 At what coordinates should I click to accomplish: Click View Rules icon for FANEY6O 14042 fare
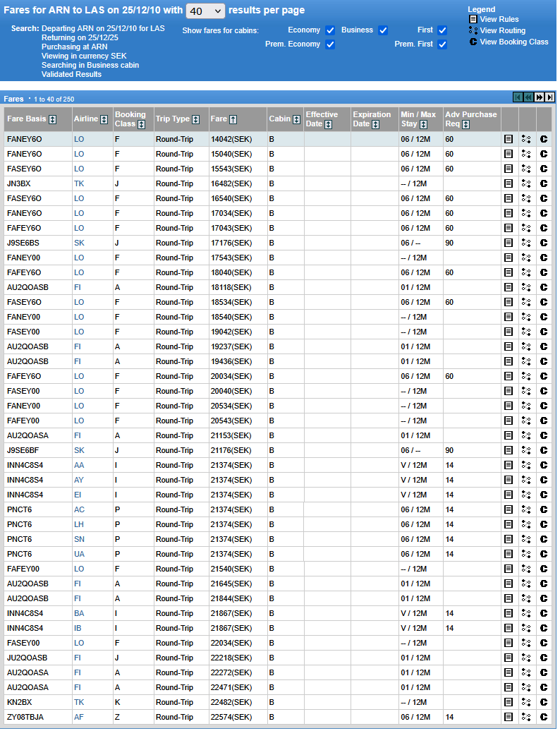coord(509,139)
